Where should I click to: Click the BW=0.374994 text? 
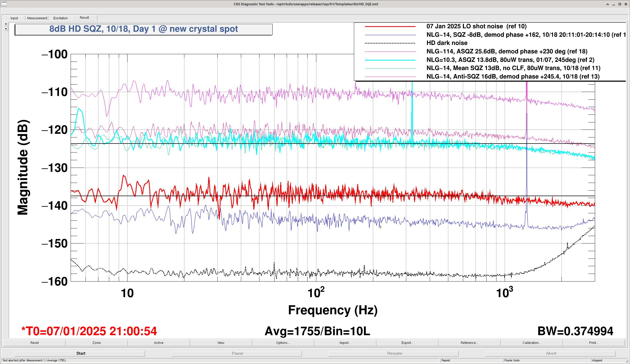click(x=575, y=331)
